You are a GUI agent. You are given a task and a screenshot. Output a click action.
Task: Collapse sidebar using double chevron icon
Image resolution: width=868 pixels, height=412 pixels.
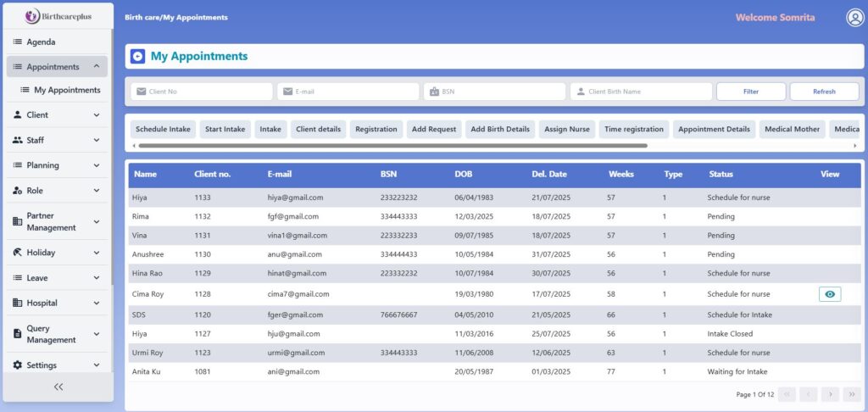[58, 387]
